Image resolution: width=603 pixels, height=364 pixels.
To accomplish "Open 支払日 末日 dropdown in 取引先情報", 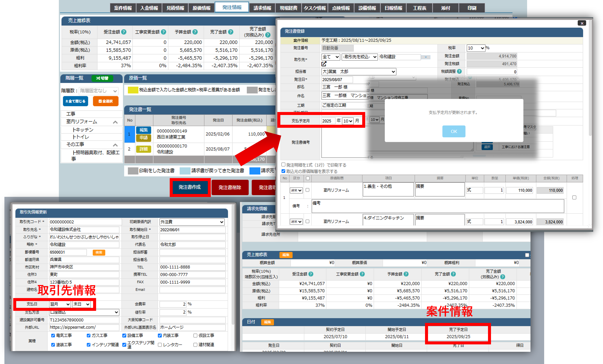I will point(82,304).
